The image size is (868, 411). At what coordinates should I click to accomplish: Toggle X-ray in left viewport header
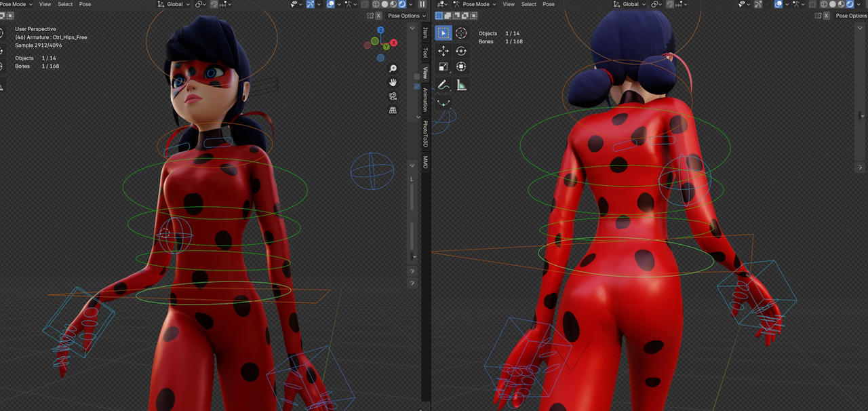click(365, 4)
